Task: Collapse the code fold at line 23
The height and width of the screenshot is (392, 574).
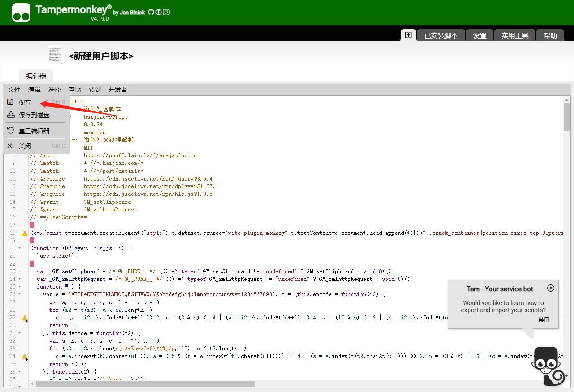Action: (19, 271)
